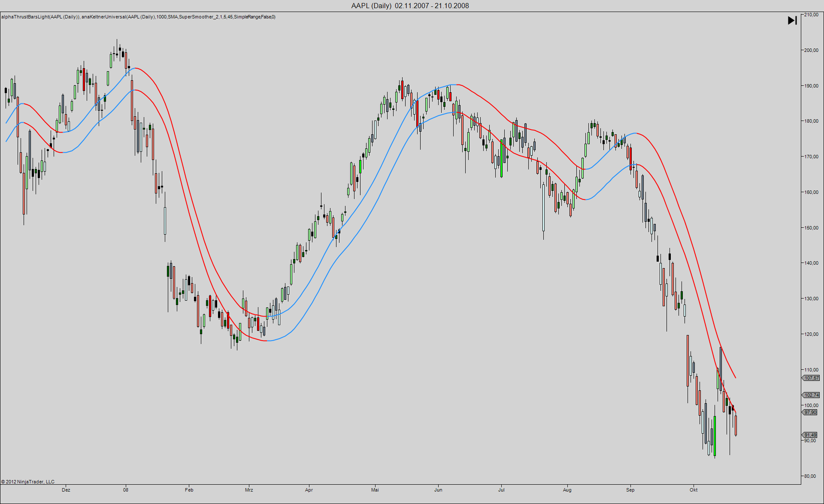
Task: Click the 180,00 price axis label
Action: (x=811, y=121)
